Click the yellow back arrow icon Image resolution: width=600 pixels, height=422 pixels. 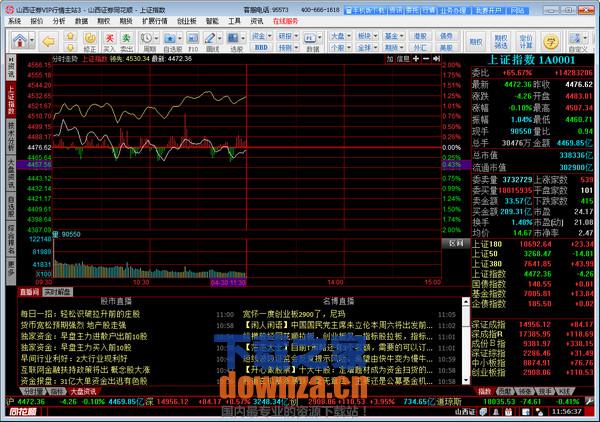[49, 41]
